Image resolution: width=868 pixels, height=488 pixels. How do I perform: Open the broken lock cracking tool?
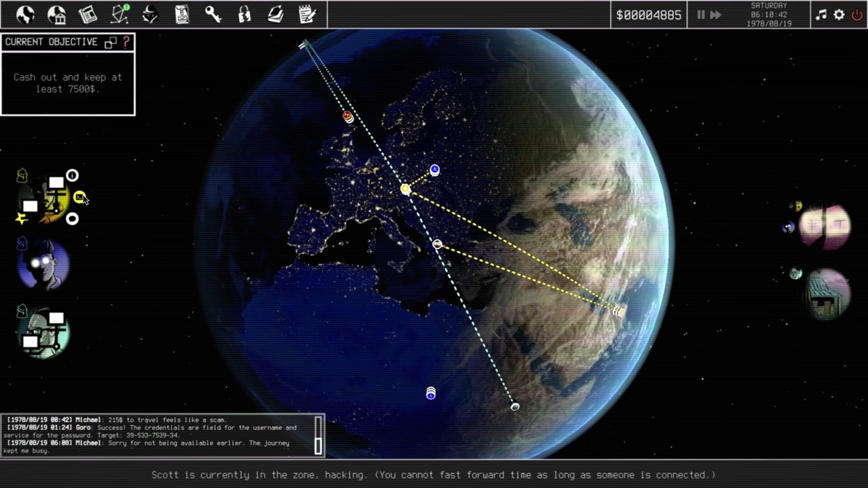click(244, 15)
